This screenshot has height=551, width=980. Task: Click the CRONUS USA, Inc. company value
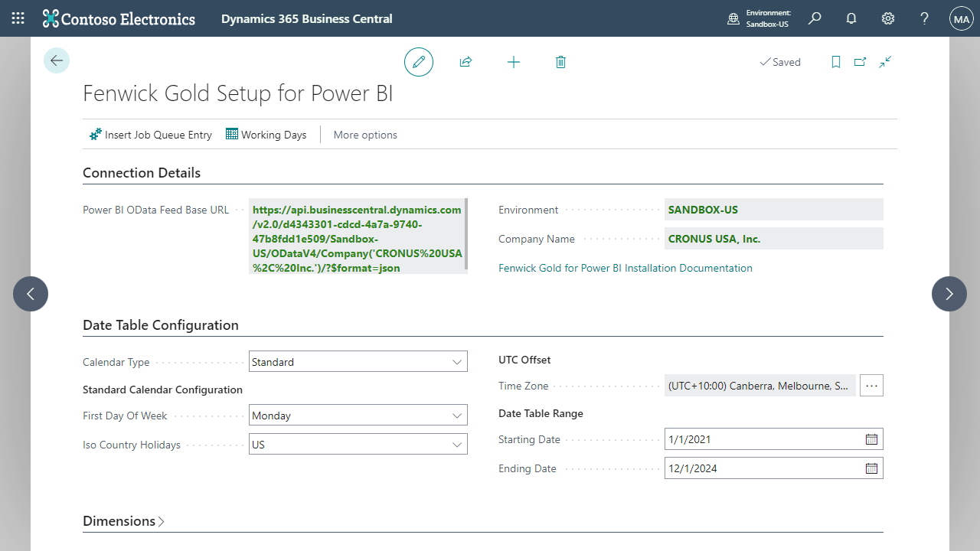tap(774, 239)
